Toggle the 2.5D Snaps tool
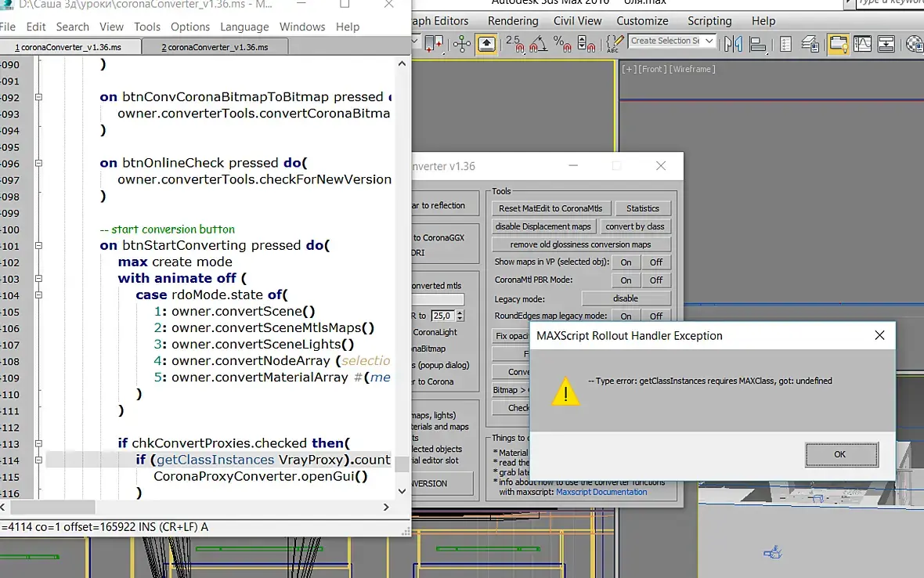The image size is (924, 578). tap(515, 44)
